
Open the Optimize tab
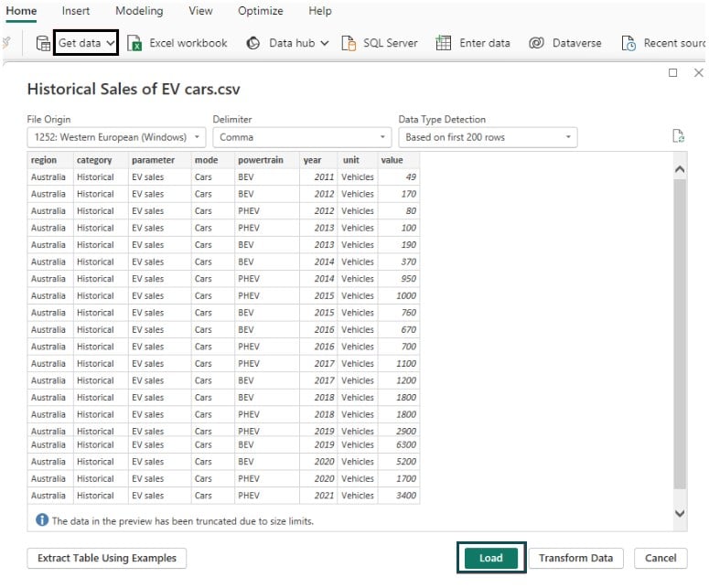point(261,11)
